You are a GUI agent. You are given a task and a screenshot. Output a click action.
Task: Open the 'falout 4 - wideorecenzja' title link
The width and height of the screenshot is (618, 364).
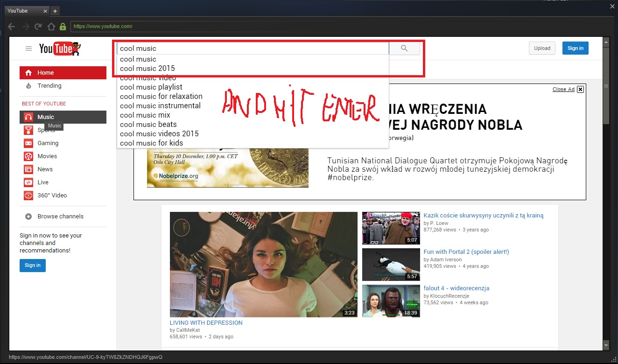click(456, 288)
